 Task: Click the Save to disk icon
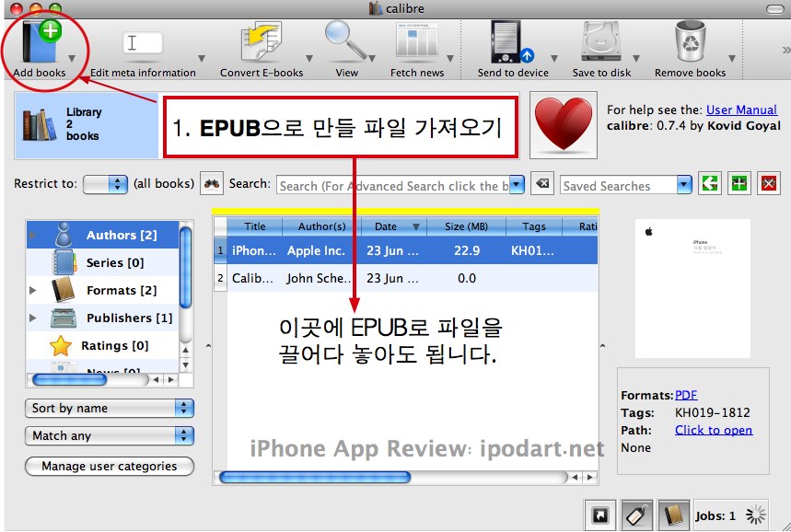[x=600, y=42]
